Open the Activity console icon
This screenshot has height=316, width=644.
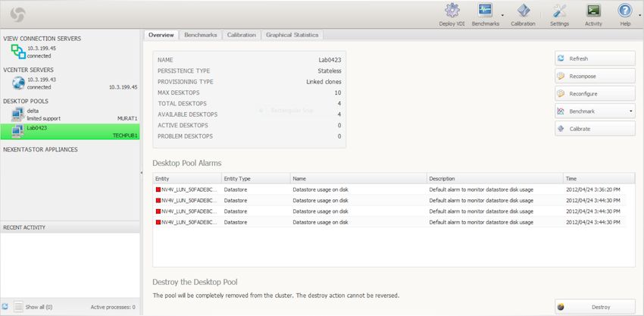point(593,11)
